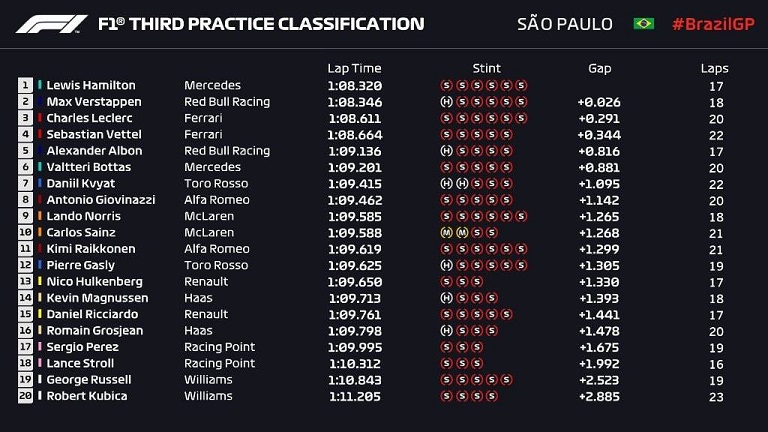Click Daniil Kvyat's second hard tyre icon

(x=462, y=184)
